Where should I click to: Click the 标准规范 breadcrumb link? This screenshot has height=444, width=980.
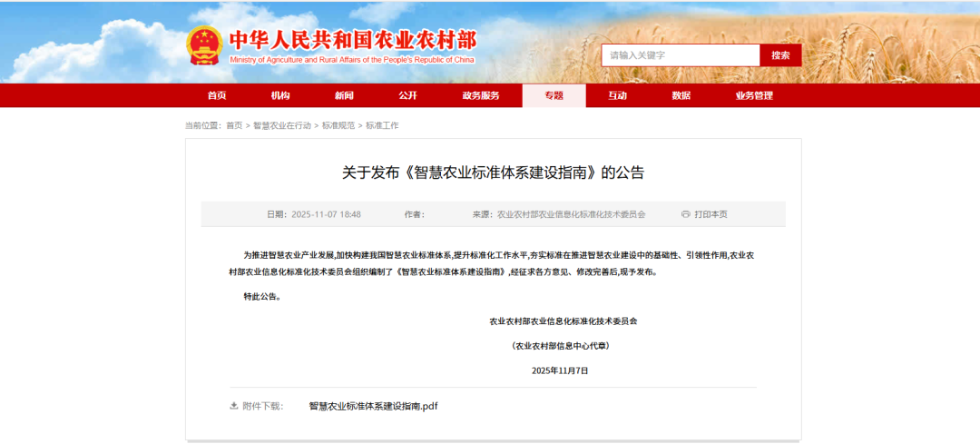[x=338, y=125]
